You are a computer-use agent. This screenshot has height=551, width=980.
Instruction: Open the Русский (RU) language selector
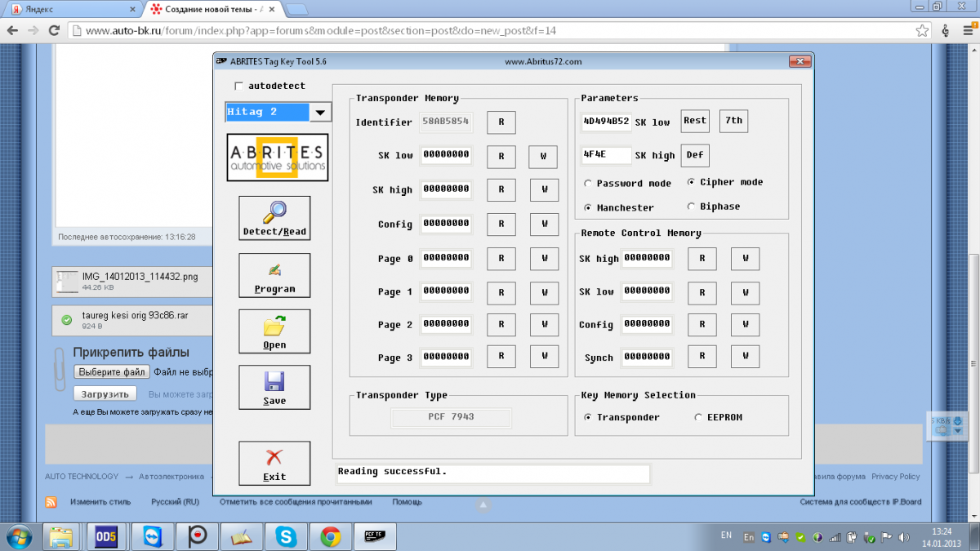point(175,502)
